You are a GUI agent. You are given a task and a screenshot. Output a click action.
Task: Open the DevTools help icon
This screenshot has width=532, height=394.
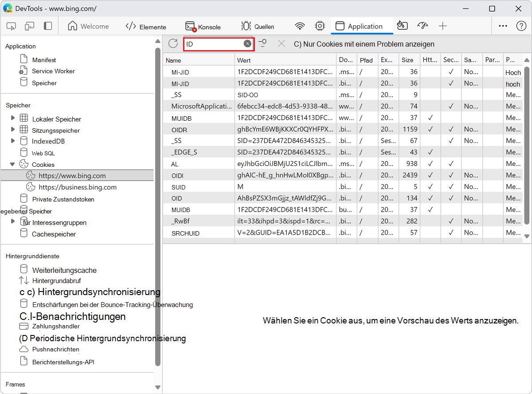[521, 26]
